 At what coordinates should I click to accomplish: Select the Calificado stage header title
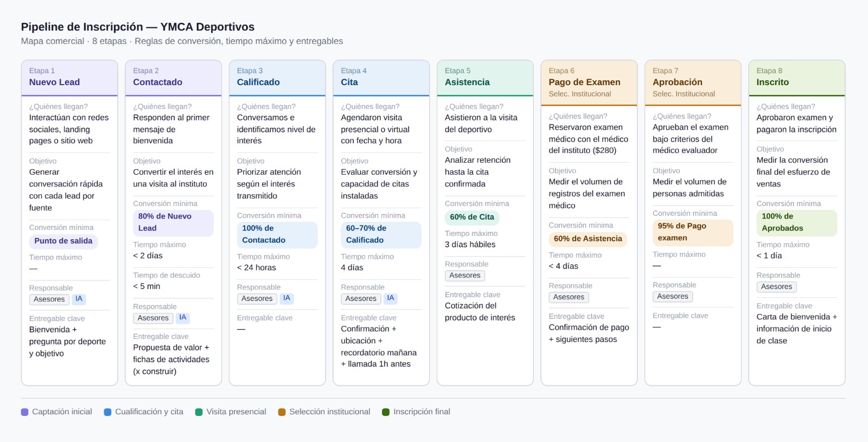point(258,82)
